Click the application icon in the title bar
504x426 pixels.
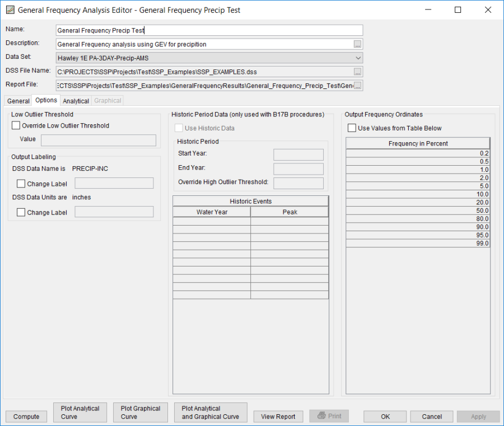click(10, 10)
